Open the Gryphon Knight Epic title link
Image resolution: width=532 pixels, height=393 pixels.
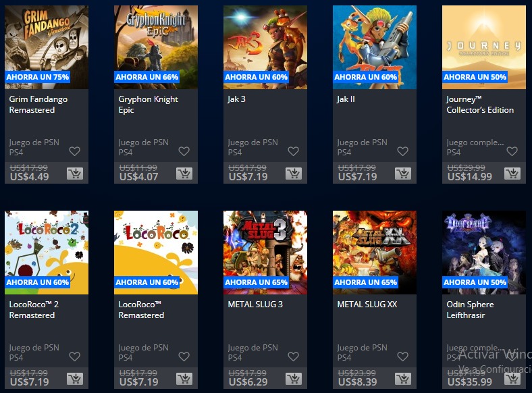point(149,105)
